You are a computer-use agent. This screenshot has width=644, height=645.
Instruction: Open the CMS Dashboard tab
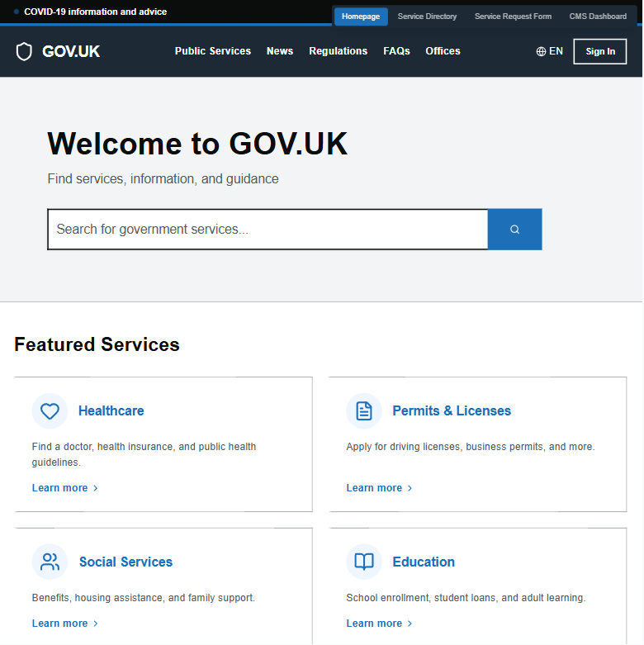coord(598,17)
